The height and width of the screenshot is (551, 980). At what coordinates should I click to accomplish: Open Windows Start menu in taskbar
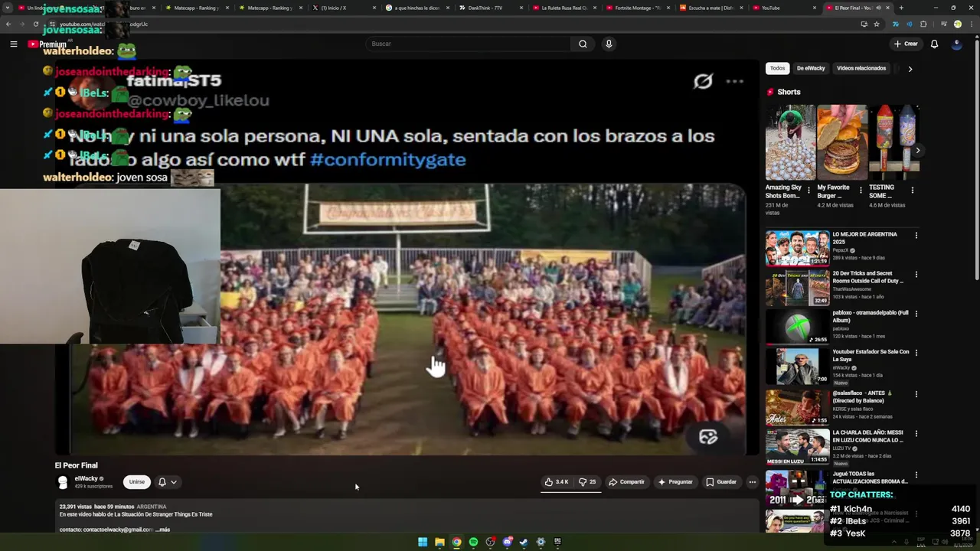423,543
